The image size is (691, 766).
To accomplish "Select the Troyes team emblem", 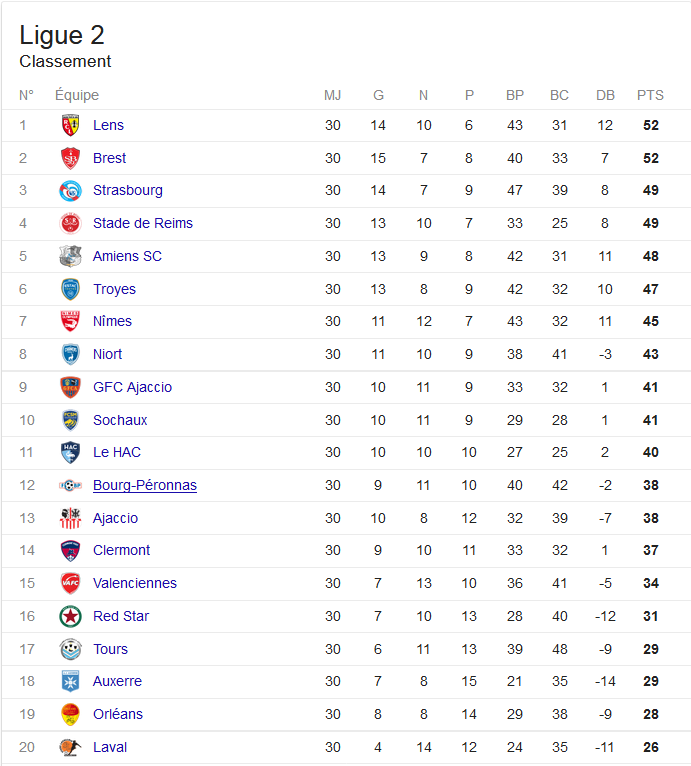I will 70,289.
